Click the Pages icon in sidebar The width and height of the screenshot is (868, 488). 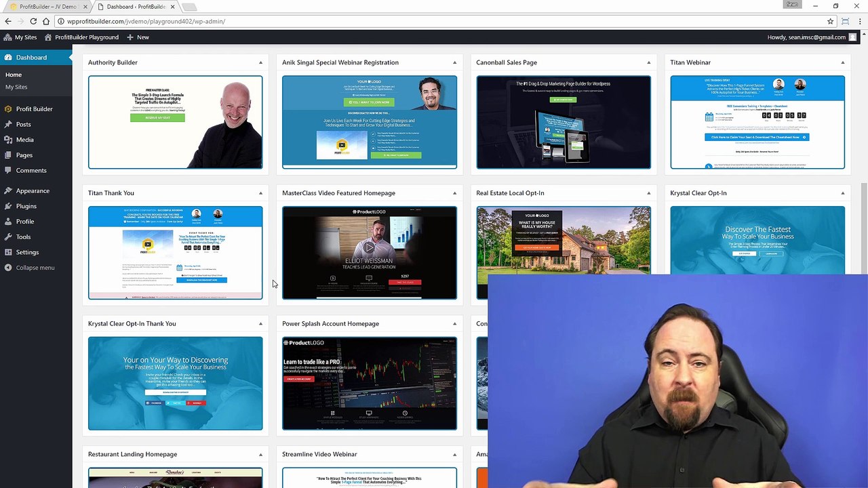(x=8, y=155)
